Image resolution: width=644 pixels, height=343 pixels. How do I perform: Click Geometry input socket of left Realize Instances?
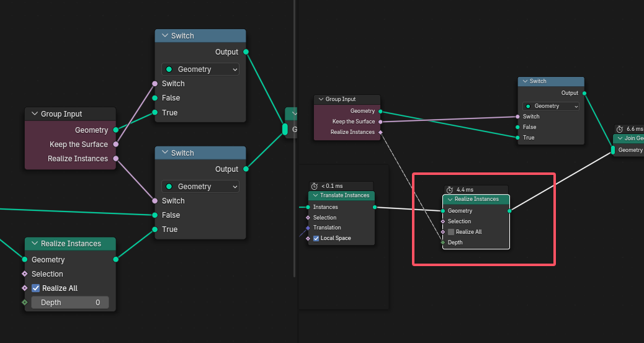click(25, 260)
